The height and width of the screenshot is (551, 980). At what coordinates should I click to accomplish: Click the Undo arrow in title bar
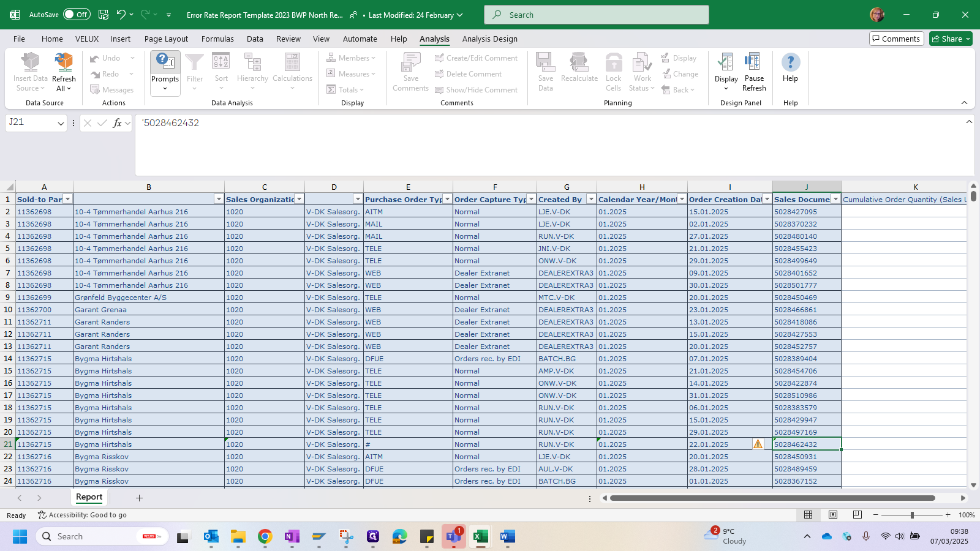pyautogui.click(x=121, y=15)
